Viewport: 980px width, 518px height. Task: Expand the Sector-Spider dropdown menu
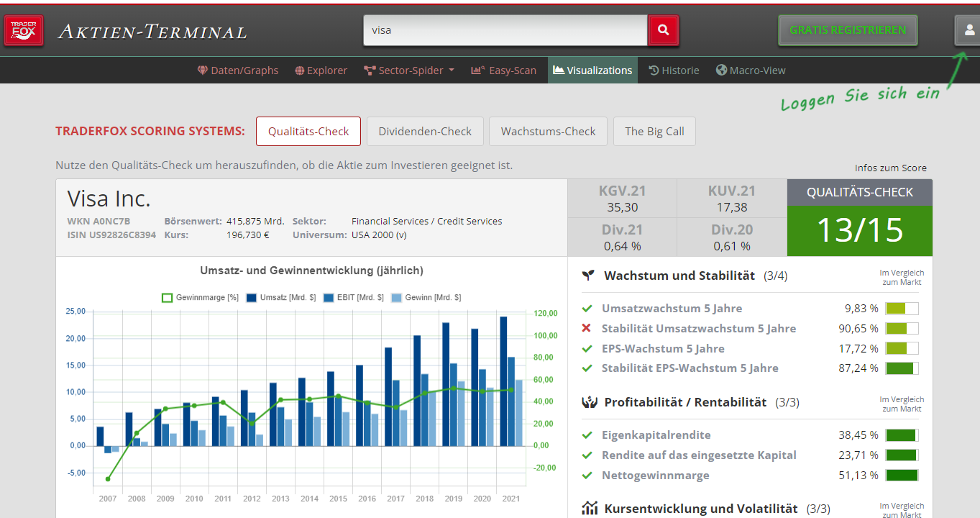[409, 71]
